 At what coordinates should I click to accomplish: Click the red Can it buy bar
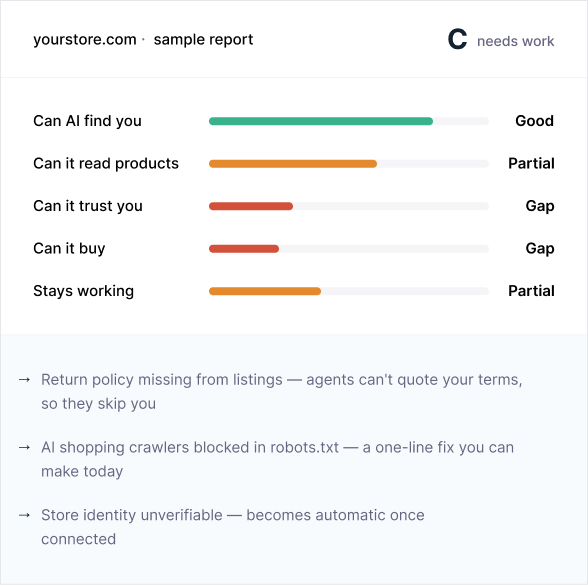pyautogui.click(x=244, y=249)
